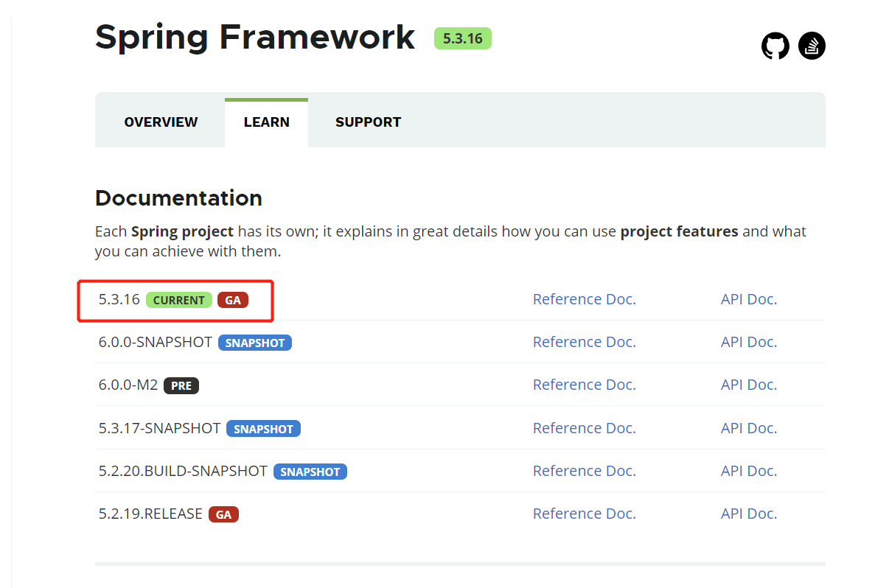
Task: Open the Support tab
Action: pyautogui.click(x=368, y=122)
